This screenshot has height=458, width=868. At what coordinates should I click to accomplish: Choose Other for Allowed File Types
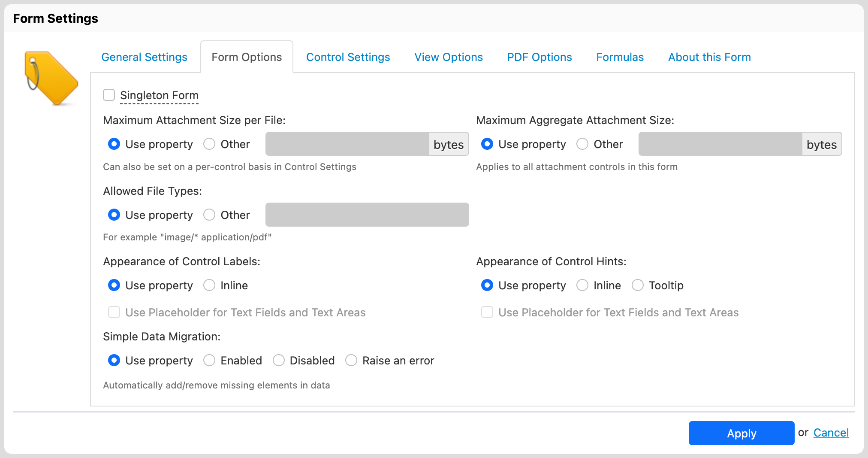point(209,215)
